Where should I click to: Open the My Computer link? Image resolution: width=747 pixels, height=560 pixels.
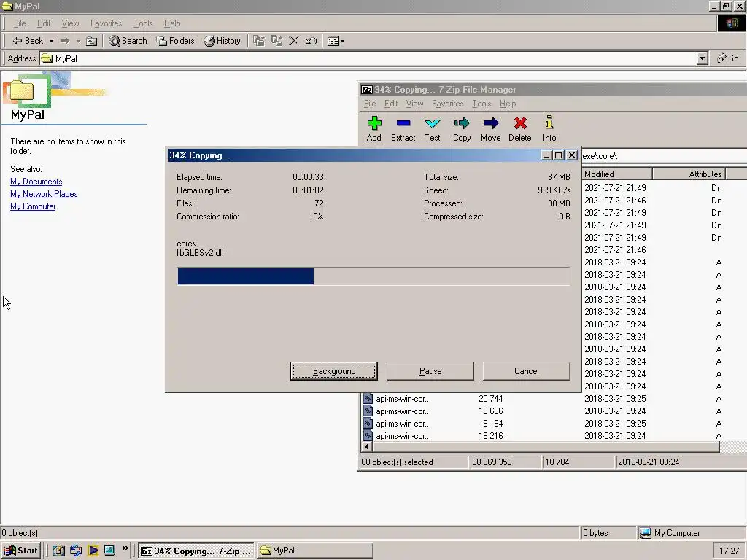[x=33, y=206]
